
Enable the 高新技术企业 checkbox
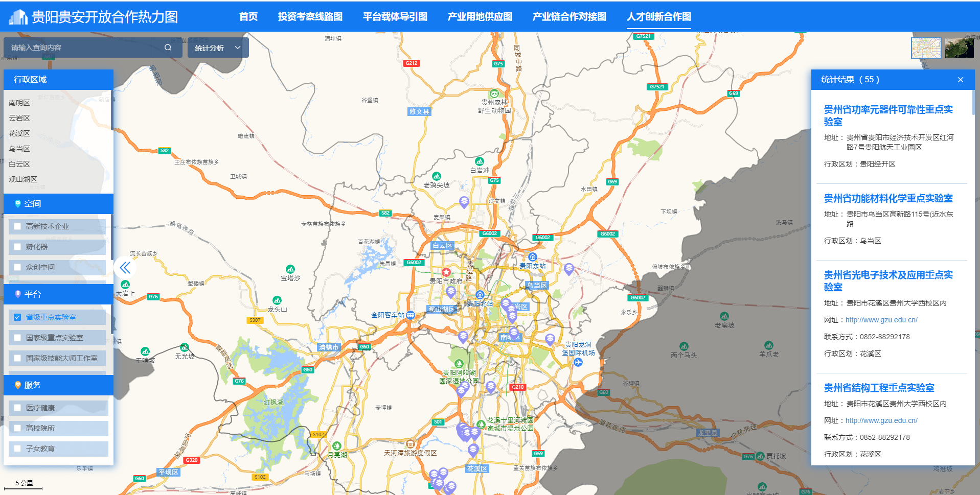[x=17, y=226]
